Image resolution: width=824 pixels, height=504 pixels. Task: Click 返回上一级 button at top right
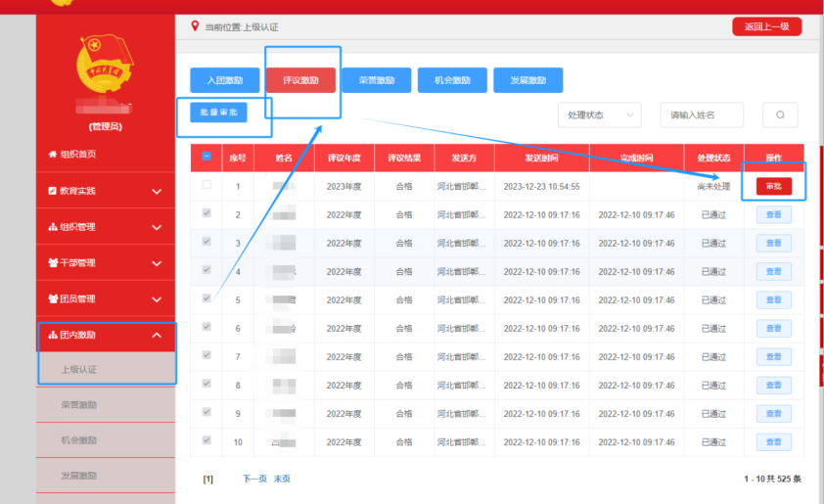coord(766,26)
